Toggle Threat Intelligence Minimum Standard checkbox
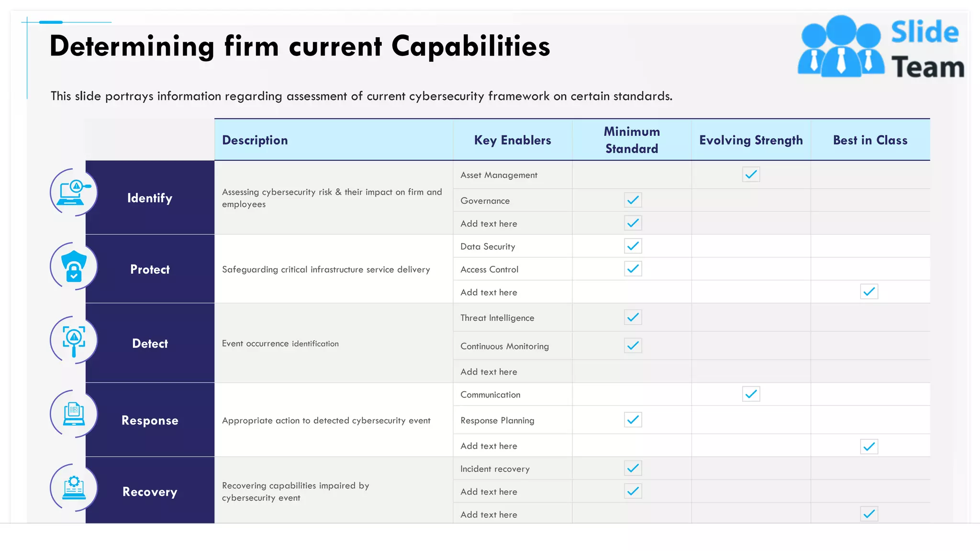This screenshot has width=980, height=551. pyautogui.click(x=633, y=317)
